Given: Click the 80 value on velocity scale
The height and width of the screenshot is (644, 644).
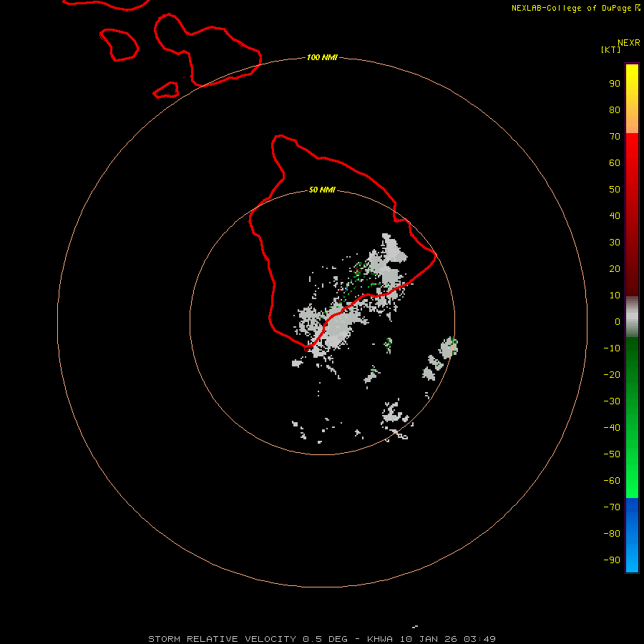Looking at the screenshot, I should [615, 110].
